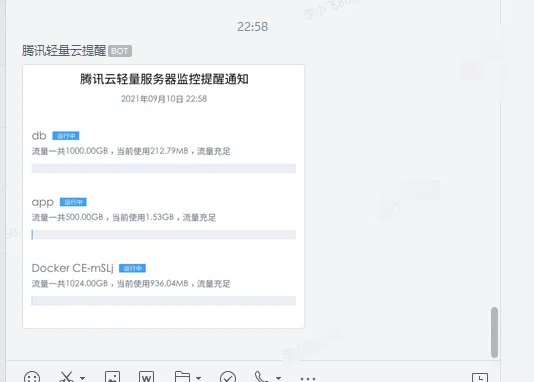Click the 运行中 status badge for db
534x382 pixels.
tap(66, 136)
